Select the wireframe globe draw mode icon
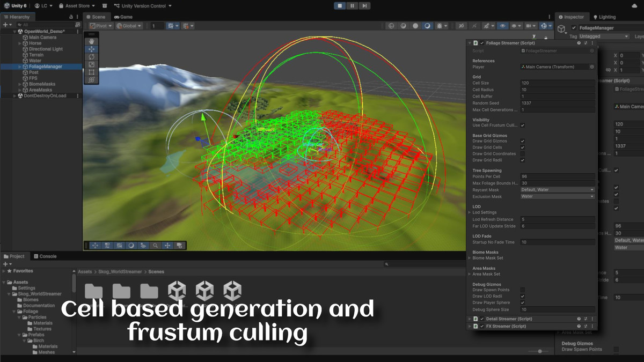644x362 pixels. (391, 26)
